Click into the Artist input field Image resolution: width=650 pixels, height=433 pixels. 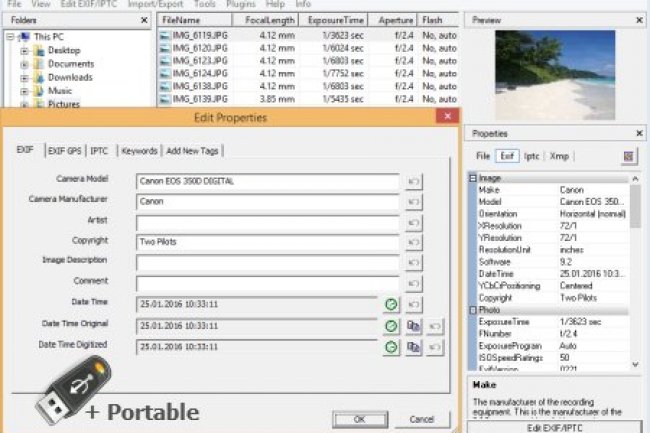pos(267,222)
